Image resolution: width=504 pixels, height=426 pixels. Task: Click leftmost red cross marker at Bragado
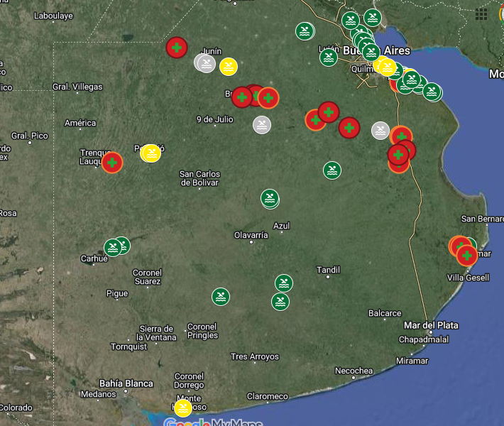click(x=242, y=97)
